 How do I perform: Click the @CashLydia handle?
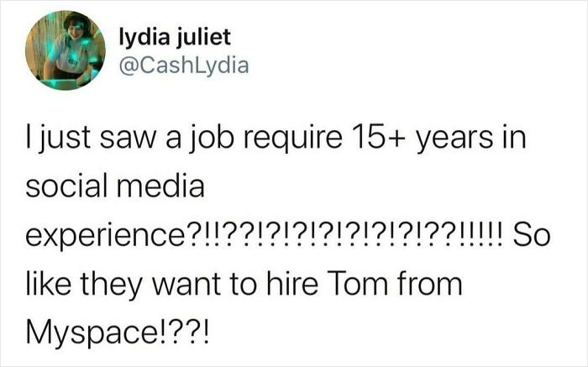184,64
